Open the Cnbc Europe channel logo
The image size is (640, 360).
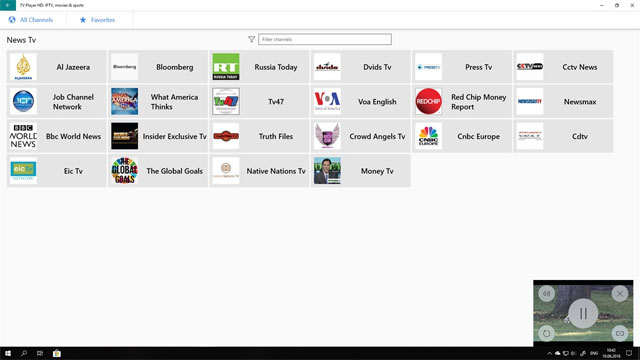pyautogui.click(x=428, y=136)
